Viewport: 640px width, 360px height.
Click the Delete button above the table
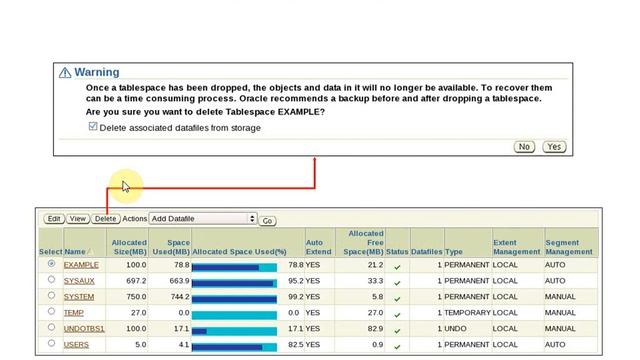(x=105, y=219)
